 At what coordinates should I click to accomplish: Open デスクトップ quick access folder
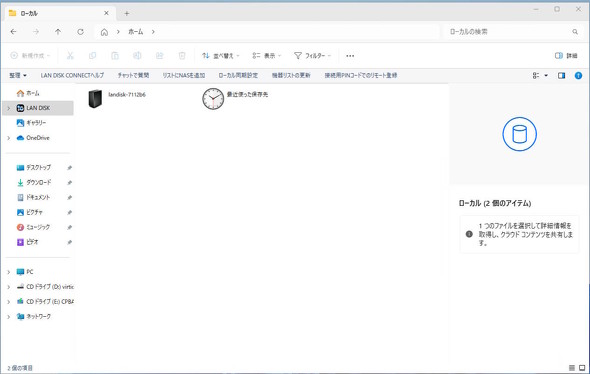tap(38, 167)
